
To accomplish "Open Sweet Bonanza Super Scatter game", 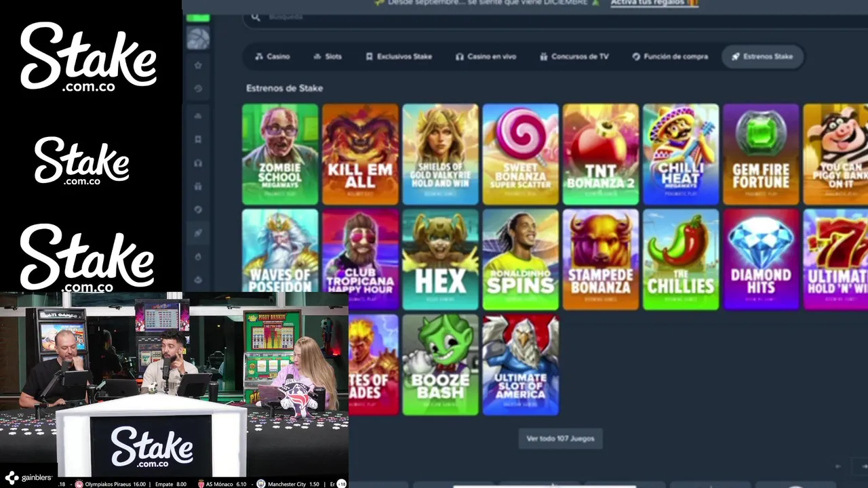I will pyautogui.click(x=520, y=154).
